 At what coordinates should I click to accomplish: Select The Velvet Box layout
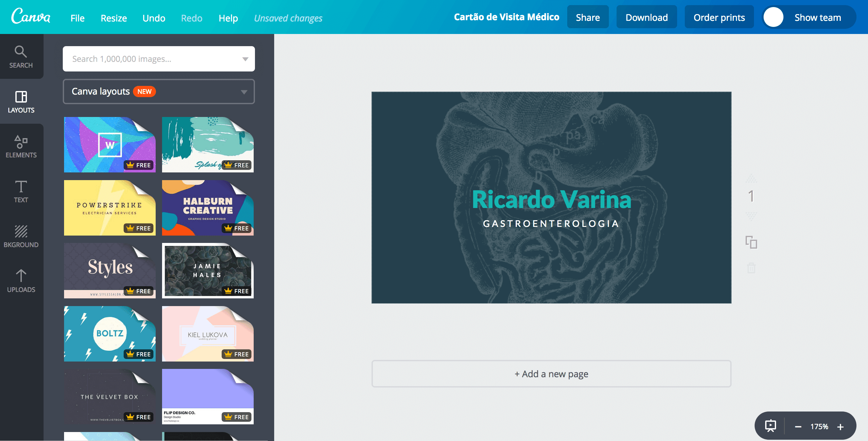point(110,396)
